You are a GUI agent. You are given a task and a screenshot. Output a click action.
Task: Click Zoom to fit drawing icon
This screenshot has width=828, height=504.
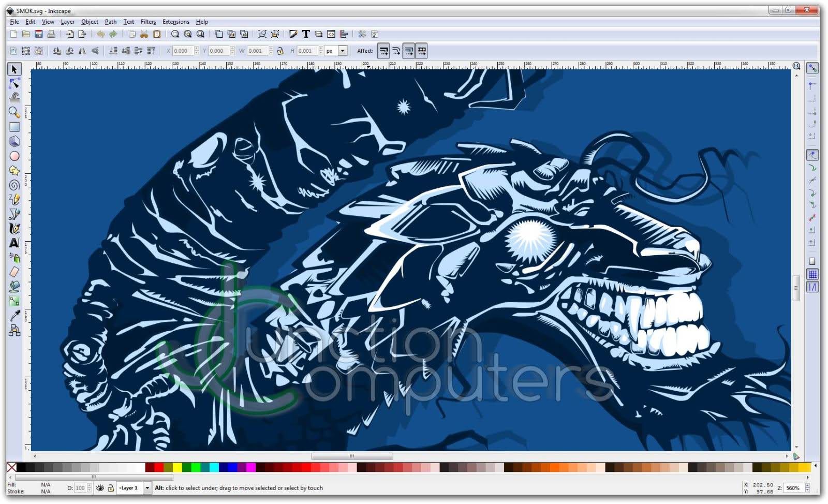pos(187,34)
